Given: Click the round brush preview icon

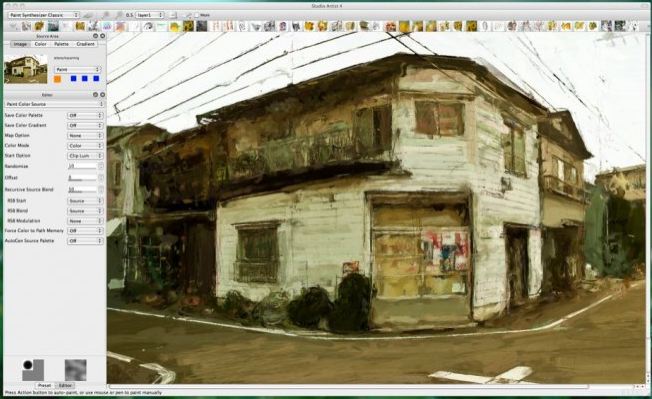Looking at the screenshot, I should point(33,370).
